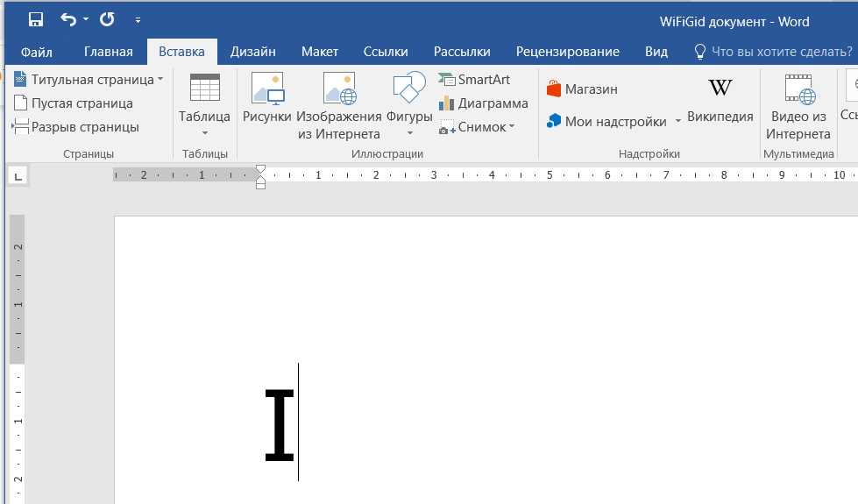
Task: Open the Магазин add-ins store
Action: (582, 89)
